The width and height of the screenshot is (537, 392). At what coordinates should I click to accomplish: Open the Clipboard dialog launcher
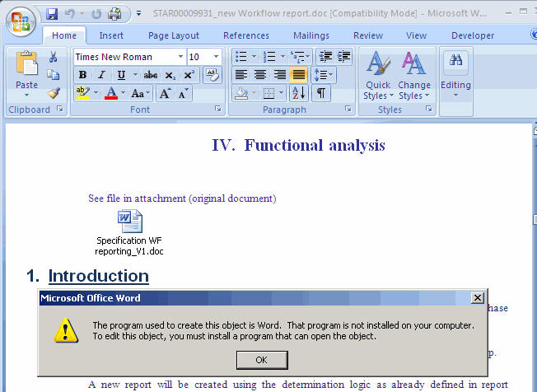[60, 109]
